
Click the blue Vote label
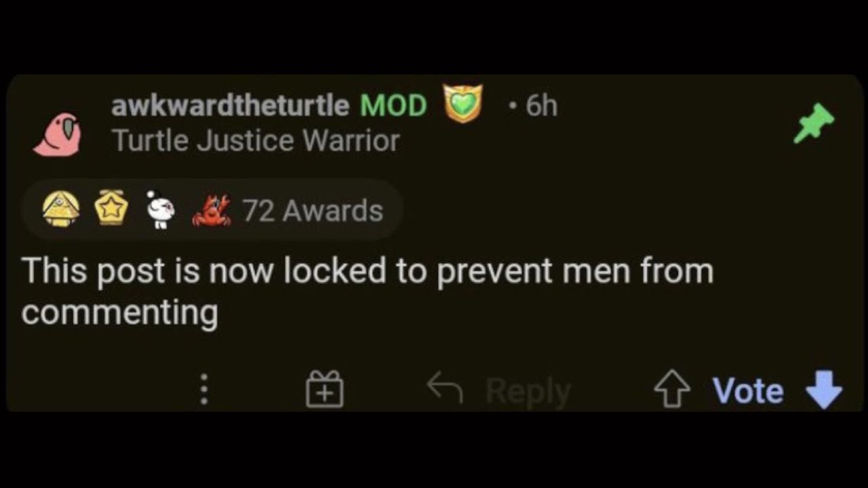(x=748, y=391)
